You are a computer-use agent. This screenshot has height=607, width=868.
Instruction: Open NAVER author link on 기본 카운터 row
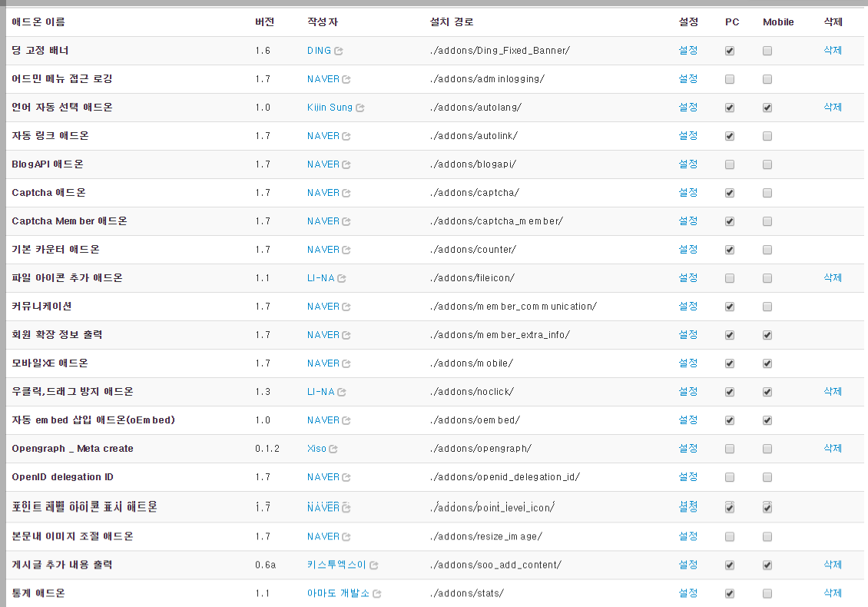[323, 249]
